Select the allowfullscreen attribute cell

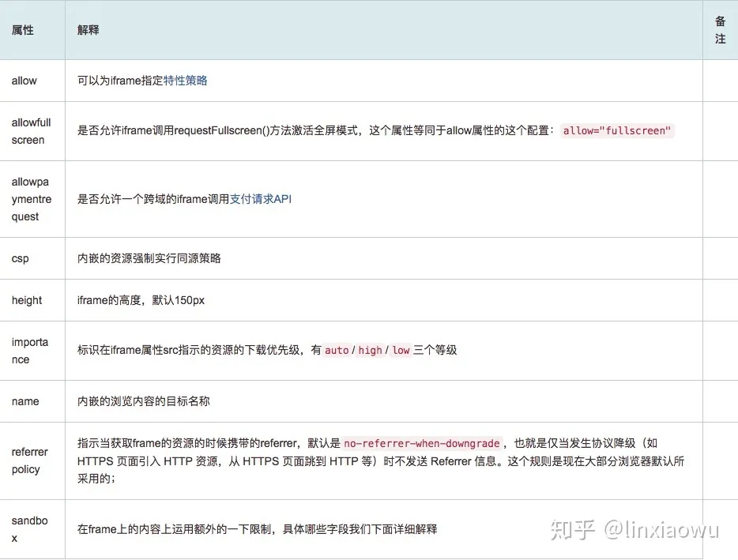tap(31, 131)
